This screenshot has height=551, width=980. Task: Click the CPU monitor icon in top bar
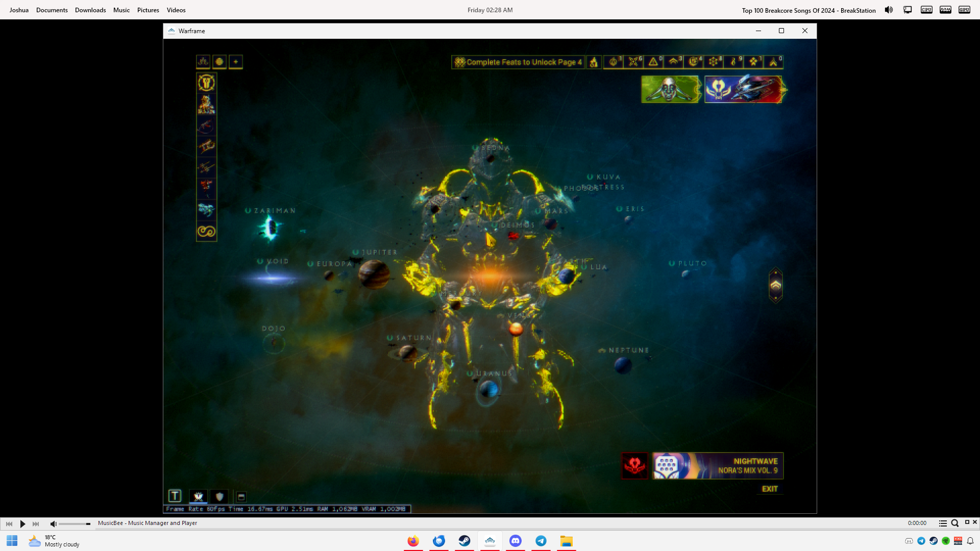tap(926, 10)
